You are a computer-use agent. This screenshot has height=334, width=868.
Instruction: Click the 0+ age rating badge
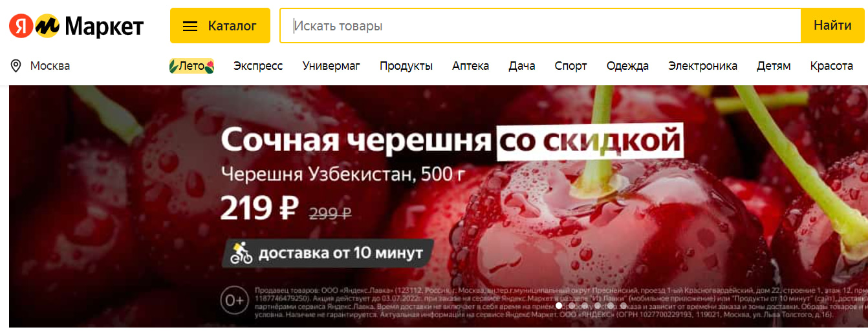click(234, 300)
